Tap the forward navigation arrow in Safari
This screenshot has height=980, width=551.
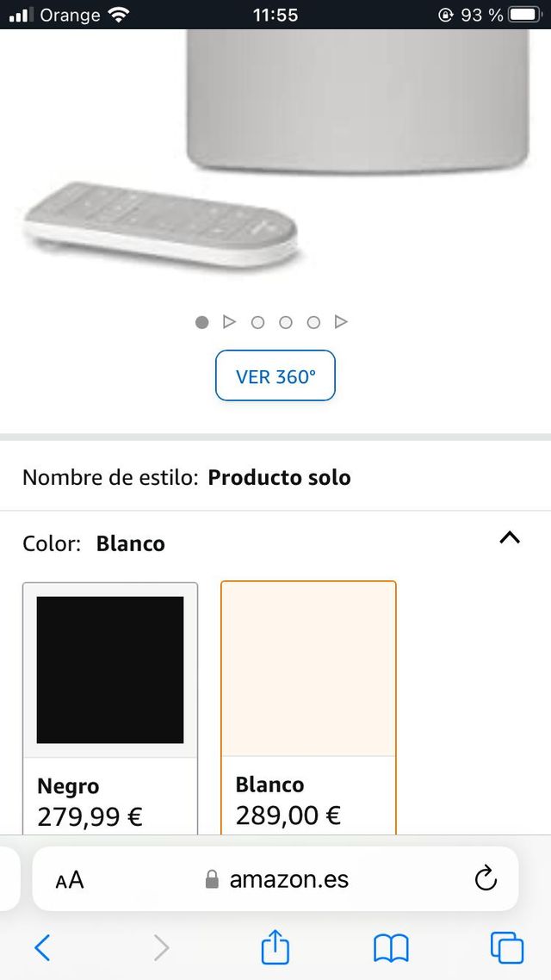160,947
